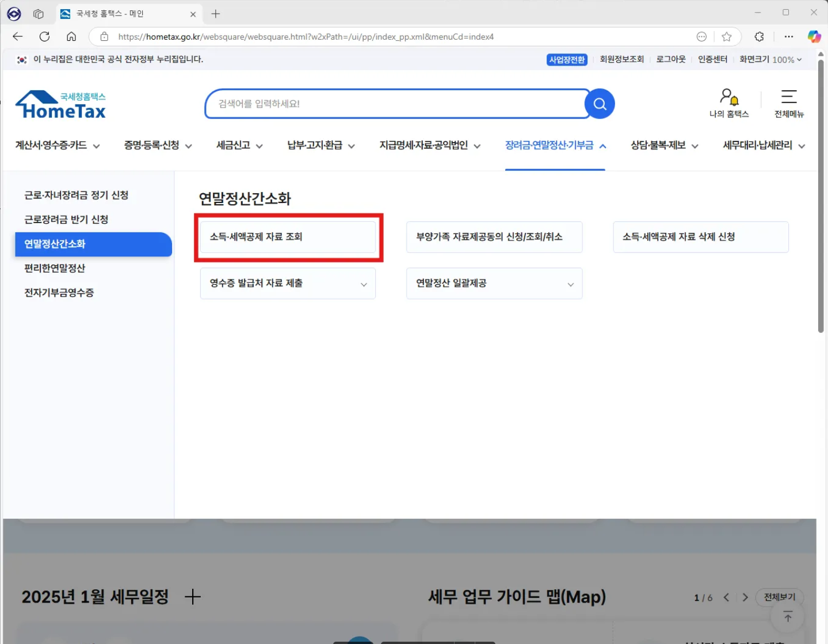Go to next guide map page
This screenshot has height=644, width=828.
tap(745, 597)
